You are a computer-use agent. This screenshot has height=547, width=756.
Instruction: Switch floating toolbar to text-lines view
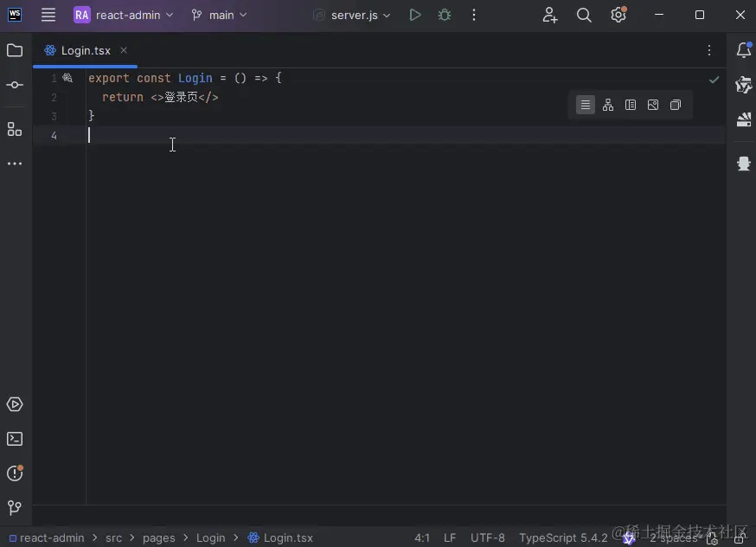pyautogui.click(x=586, y=105)
